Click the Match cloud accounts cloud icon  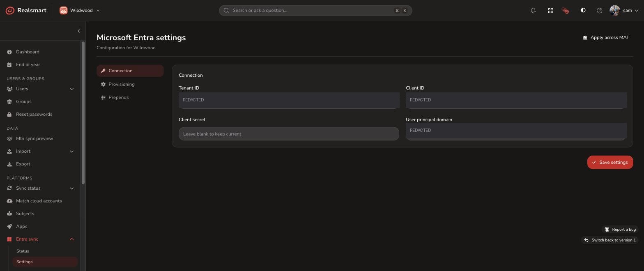(9, 201)
